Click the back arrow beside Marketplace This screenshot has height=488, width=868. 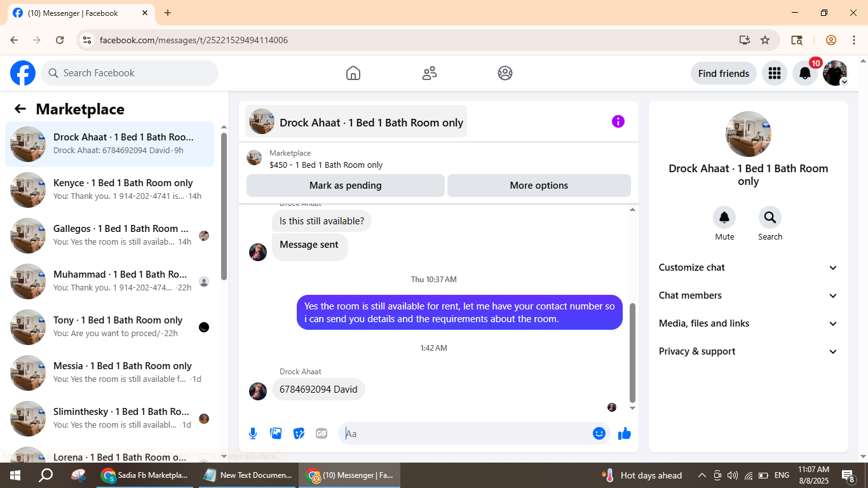20,109
